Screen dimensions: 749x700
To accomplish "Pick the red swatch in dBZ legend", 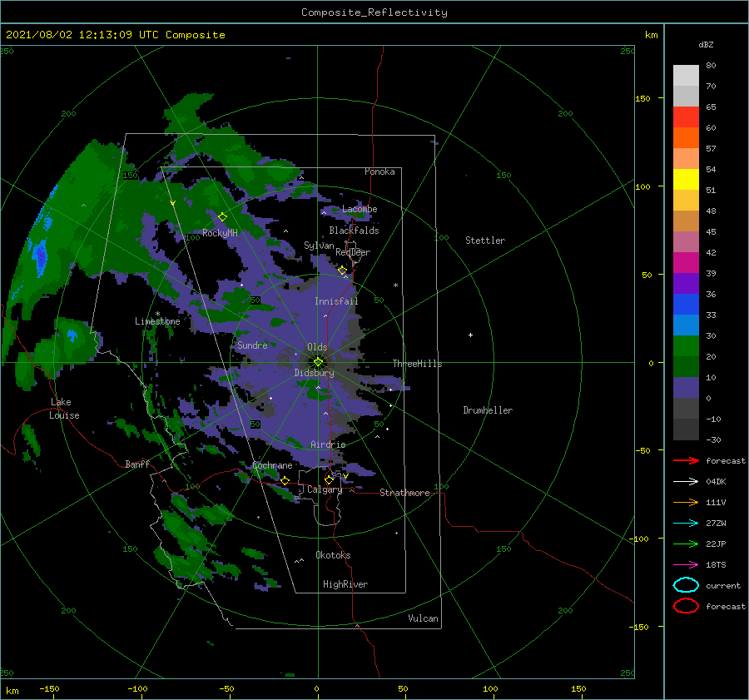I will click(686, 117).
